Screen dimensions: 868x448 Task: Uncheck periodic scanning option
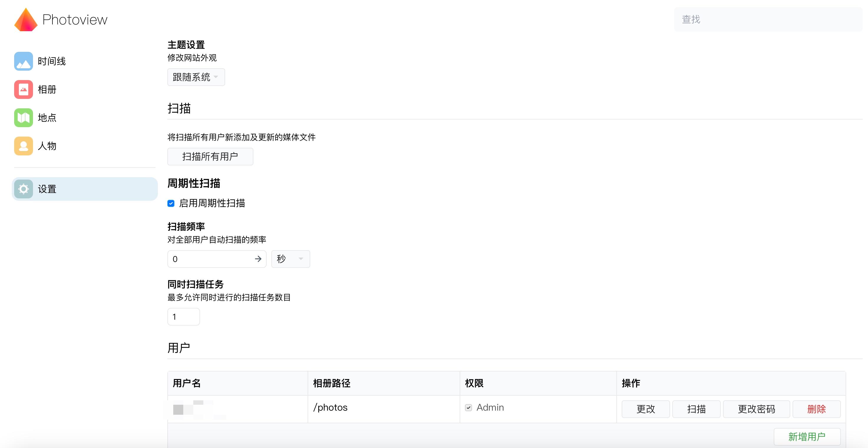point(171,203)
